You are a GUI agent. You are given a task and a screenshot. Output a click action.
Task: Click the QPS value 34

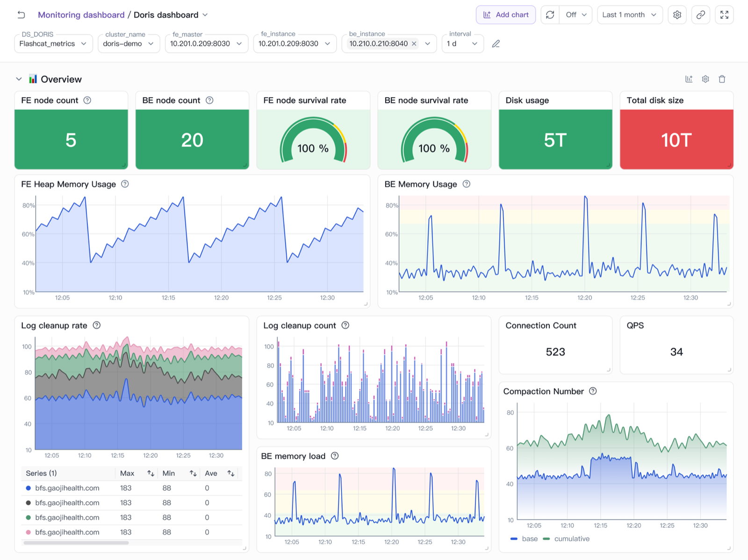[676, 352]
